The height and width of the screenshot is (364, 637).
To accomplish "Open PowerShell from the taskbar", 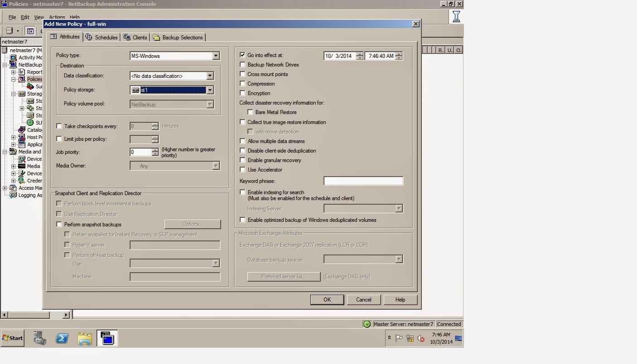I will (62, 338).
